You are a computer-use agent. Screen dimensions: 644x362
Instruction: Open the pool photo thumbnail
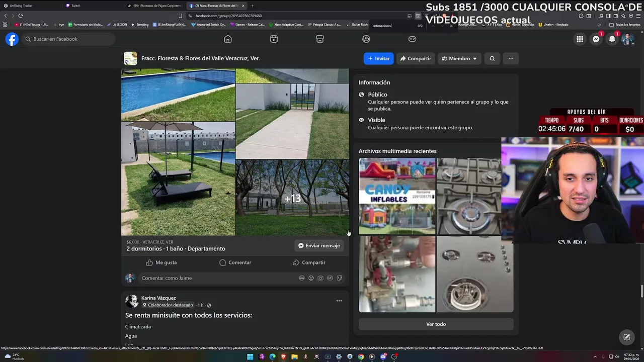click(178, 96)
